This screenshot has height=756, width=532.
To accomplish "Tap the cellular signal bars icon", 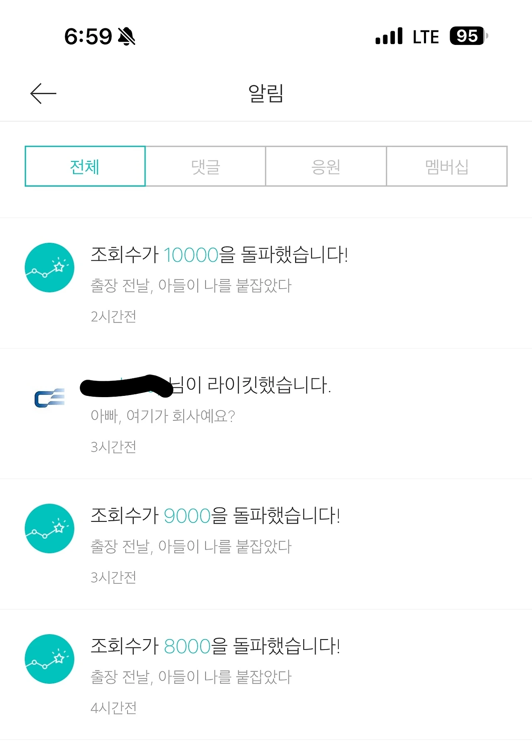I will pos(389,36).
